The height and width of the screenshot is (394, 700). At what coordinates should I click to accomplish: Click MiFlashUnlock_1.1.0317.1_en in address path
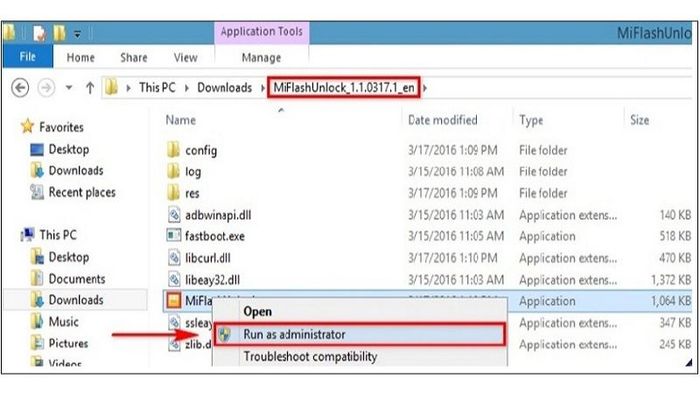344,87
